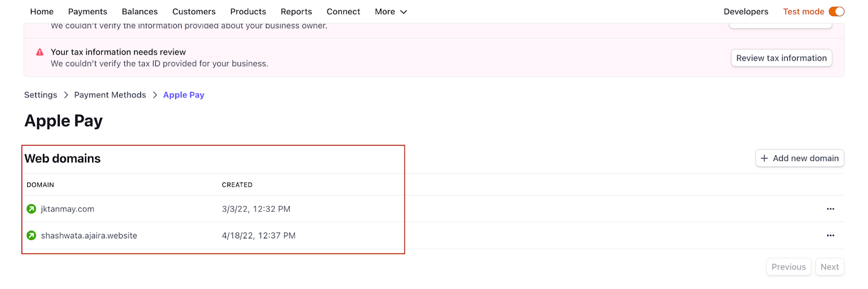This screenshot has height=289, width=868.
Task: Click Add new domain button
Action: pos(800,158)
